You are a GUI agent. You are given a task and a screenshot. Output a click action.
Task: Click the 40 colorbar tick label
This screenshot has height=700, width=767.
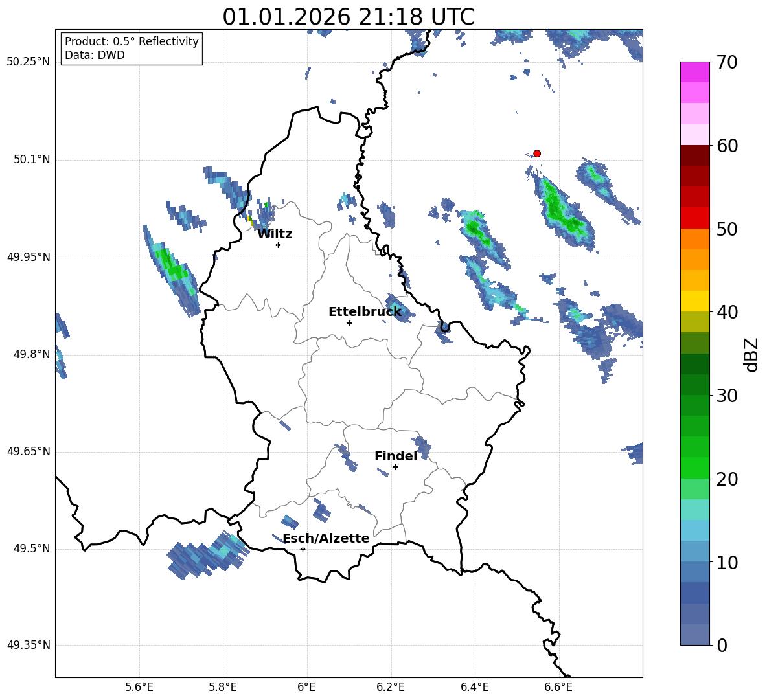pos(726,312)
